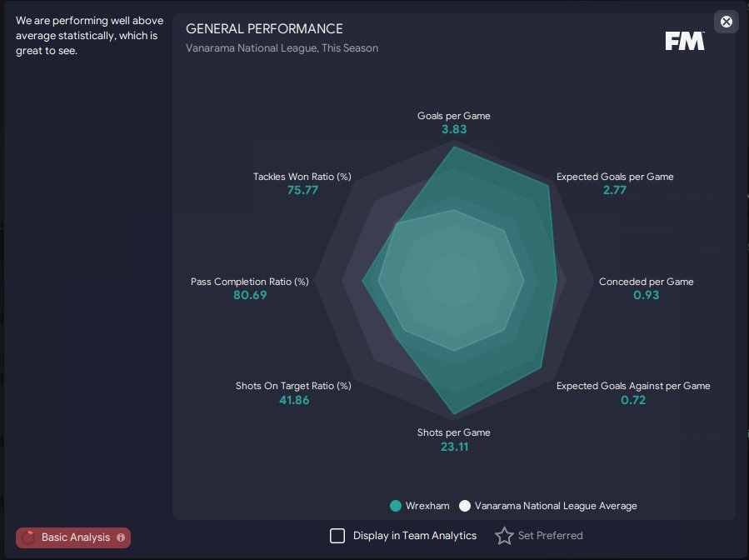Click Shots On Target Ratio label
Image resolution: width=749 pixels, height=560 pixels.
click(x=293, y=386)
